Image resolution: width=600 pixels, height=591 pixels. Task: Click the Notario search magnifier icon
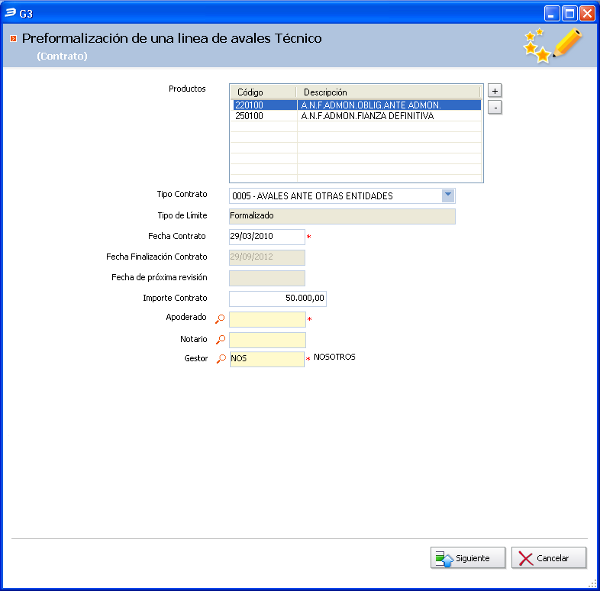220,339
